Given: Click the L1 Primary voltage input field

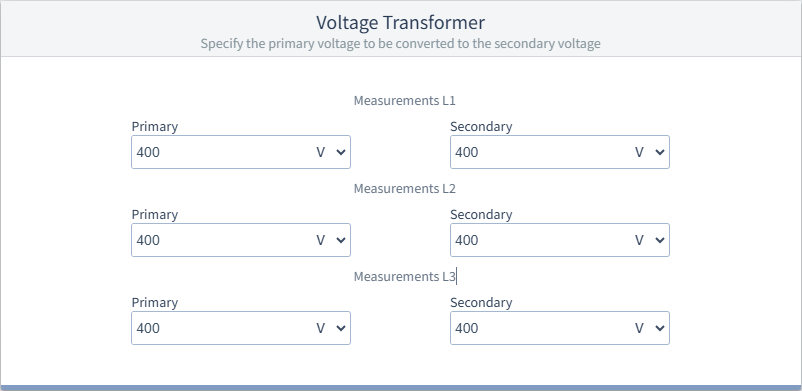Looking at the screenshot, I should (x=221, y=152).
